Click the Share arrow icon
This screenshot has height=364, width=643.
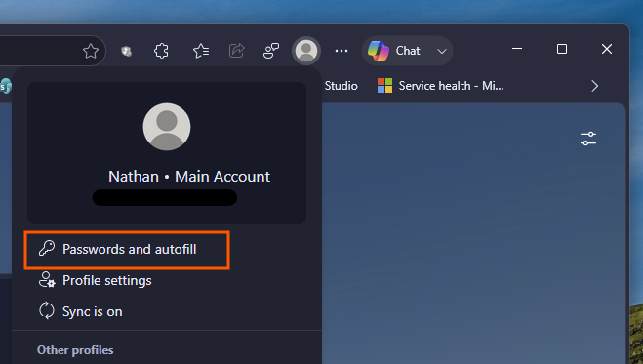236,51
